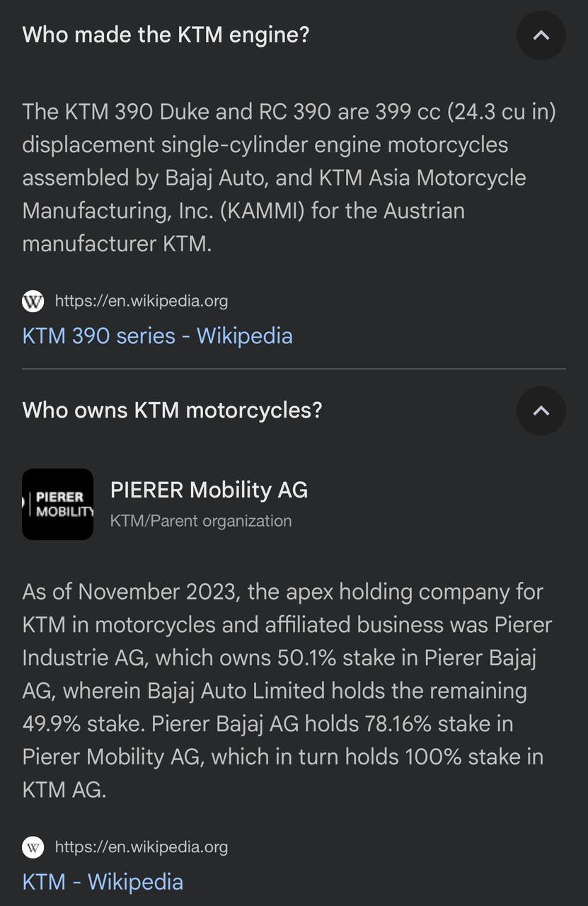Click the snippet starting 'The KTM 390 Duke'
Viewport: 588px width, 906px height.
coord(289,178)
